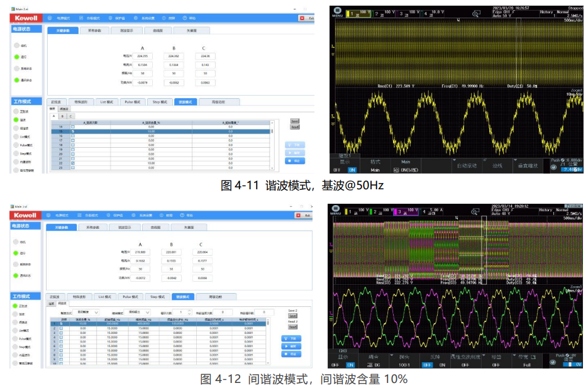Click red Exit X icon in Figure 4-11 window
The height and width of the screenshot is (388, 588).
tap(302, 18)
